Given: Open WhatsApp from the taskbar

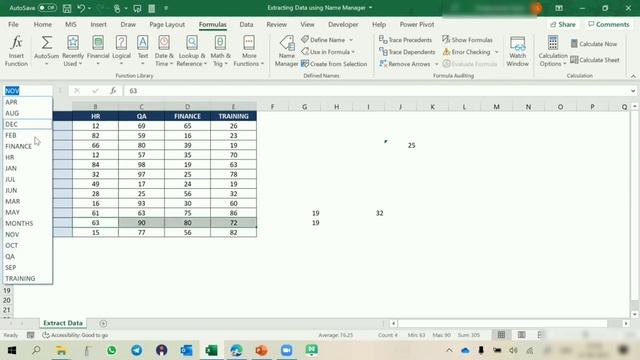Looking at the screenshot, I should [x=111, y=350].
